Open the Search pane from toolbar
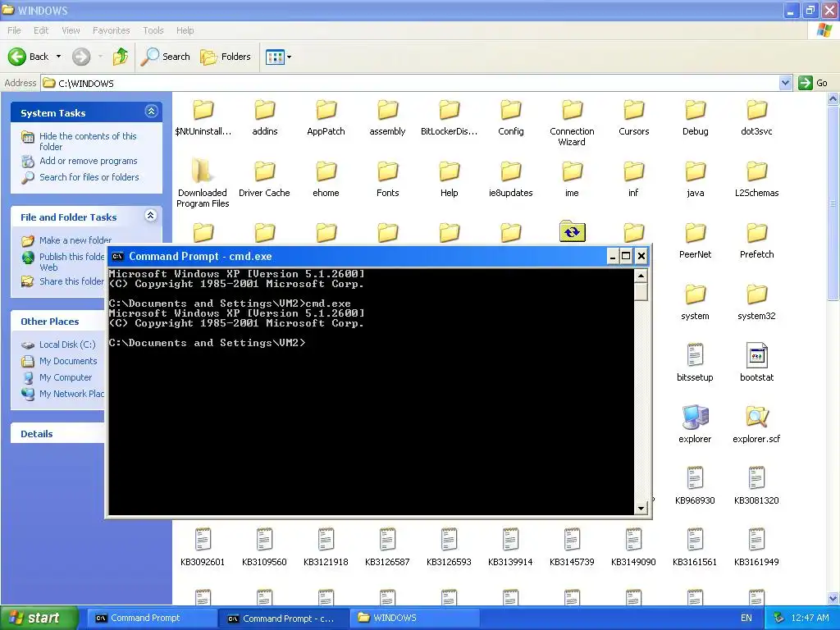Screen dimensions: 840x630 coord(165,57)
